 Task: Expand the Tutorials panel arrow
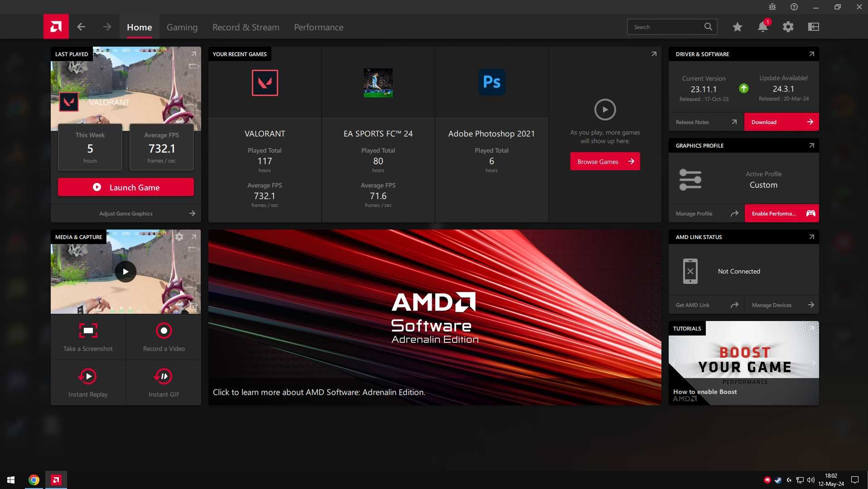[x=811, y=328]
